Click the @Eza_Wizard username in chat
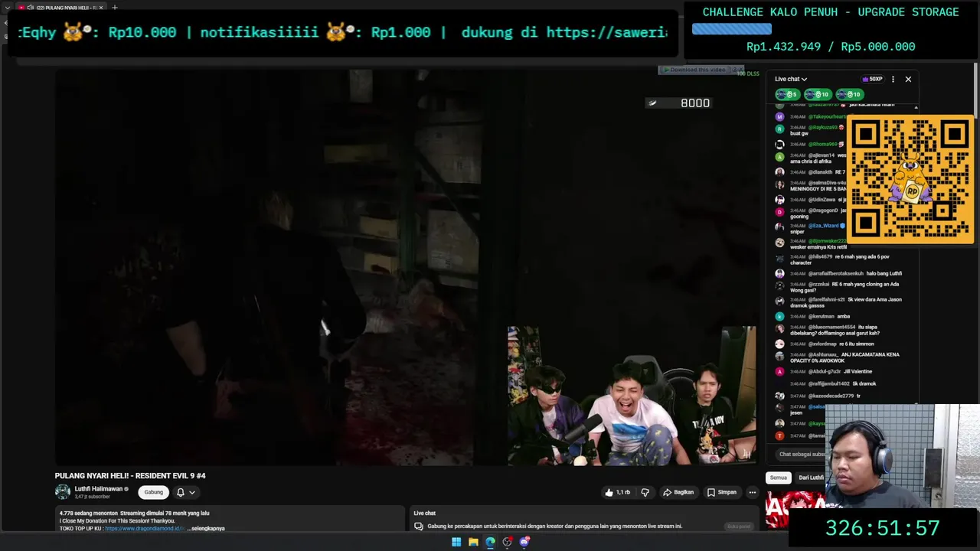The height and width of the screenshot is (551, 980). tap(824, 226)
